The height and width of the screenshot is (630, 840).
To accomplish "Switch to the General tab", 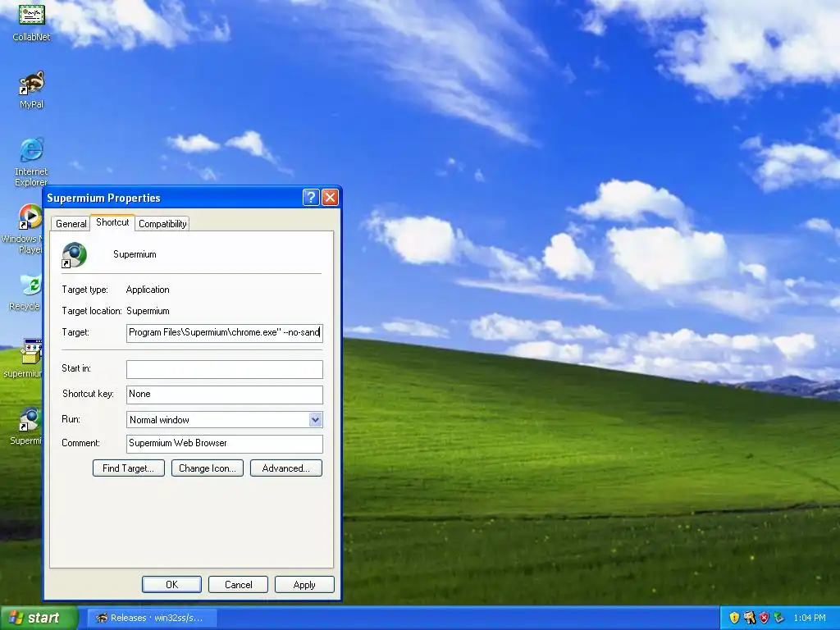I will (x=71, y=224).
